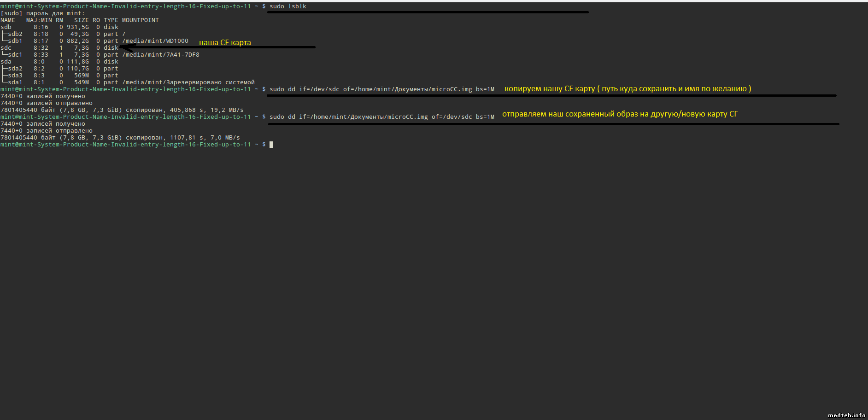Click the /media/mint/WD1000 mount point
Screen dimensions: 868x420
(x=155, y=41)
